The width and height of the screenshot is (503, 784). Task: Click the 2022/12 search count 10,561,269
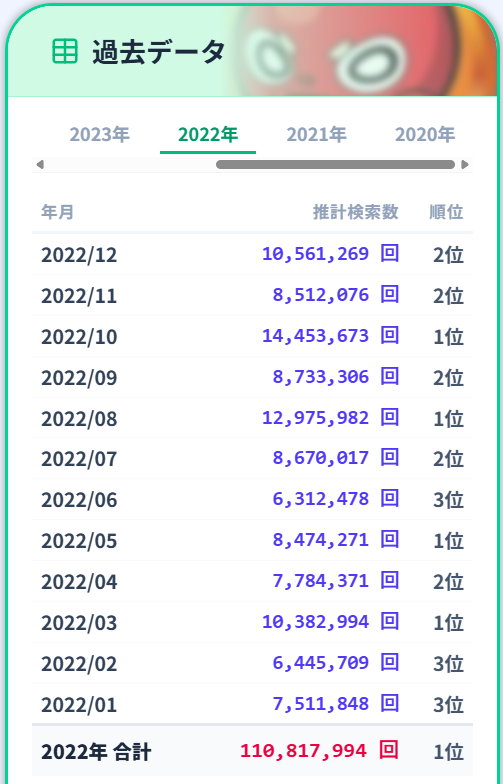pos(316,254)
